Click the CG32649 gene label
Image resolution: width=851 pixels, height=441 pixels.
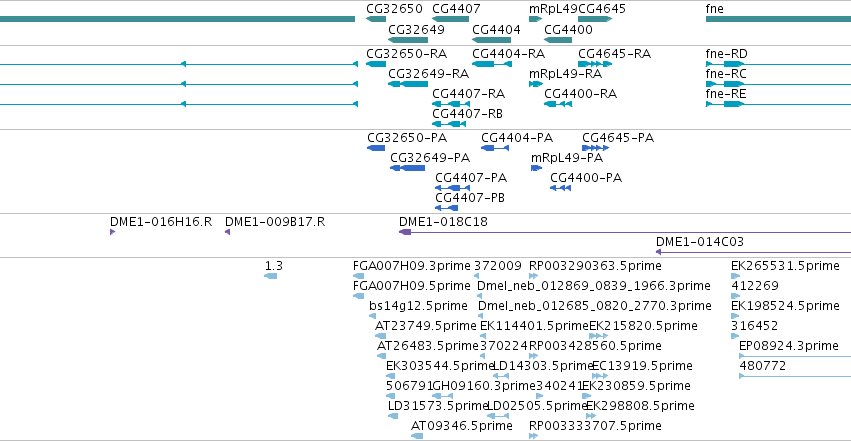point(416,29)
